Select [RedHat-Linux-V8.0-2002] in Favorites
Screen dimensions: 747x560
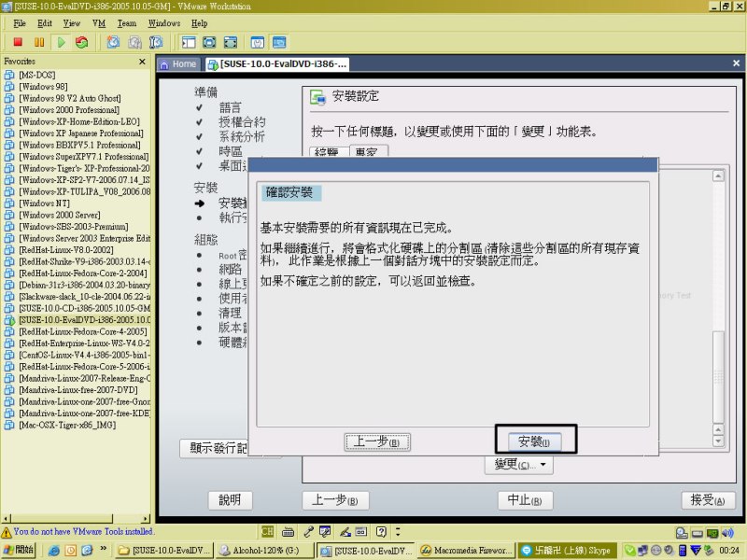pyautogui.click(x=66, y=250)
